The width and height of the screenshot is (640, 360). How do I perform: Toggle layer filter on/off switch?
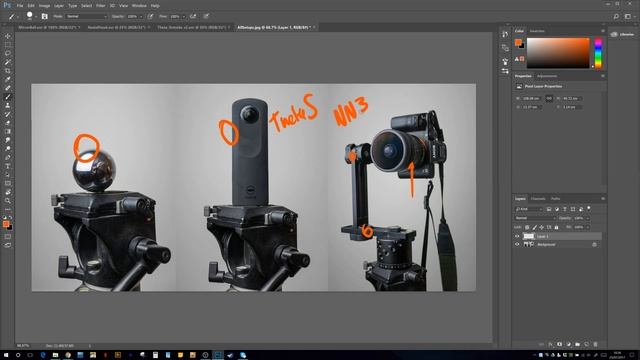(x=589, y=209)
